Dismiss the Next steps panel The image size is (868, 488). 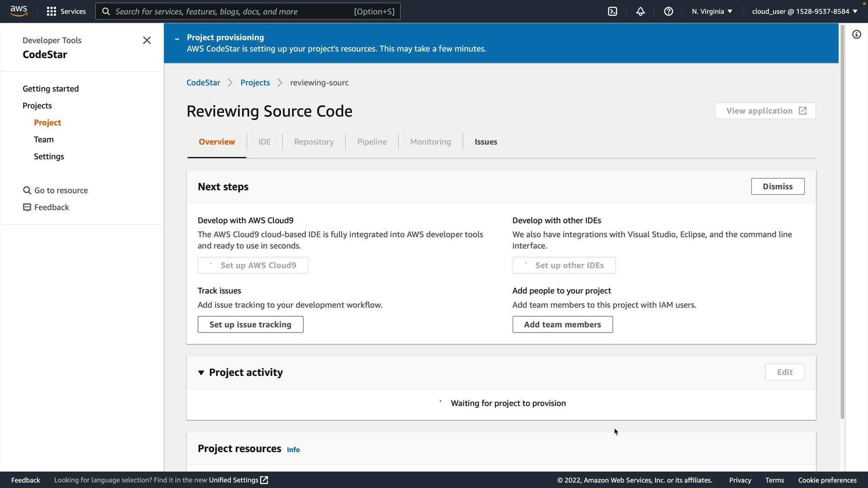[x=777, y=187]
